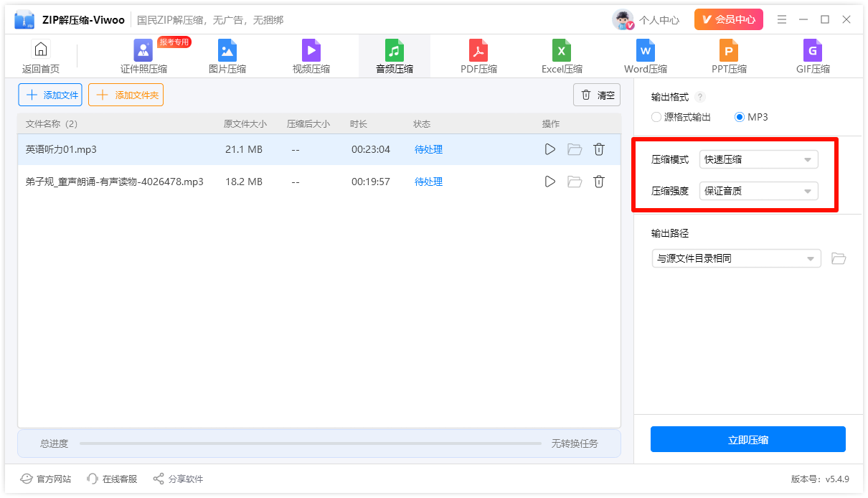Click the 报考专用 badge

pyautogui.click(x=174, y=42)
